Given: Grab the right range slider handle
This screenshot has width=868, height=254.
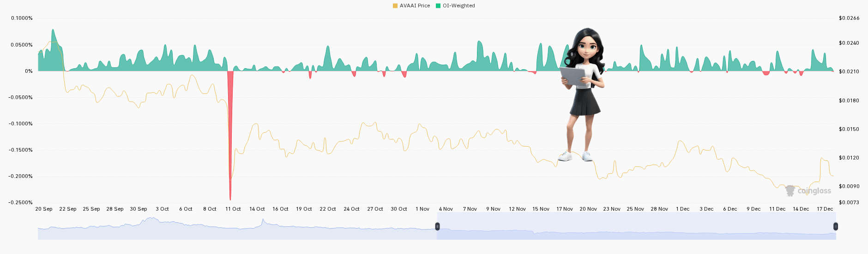Looking at the screenshot, I should tap(835, 226).
